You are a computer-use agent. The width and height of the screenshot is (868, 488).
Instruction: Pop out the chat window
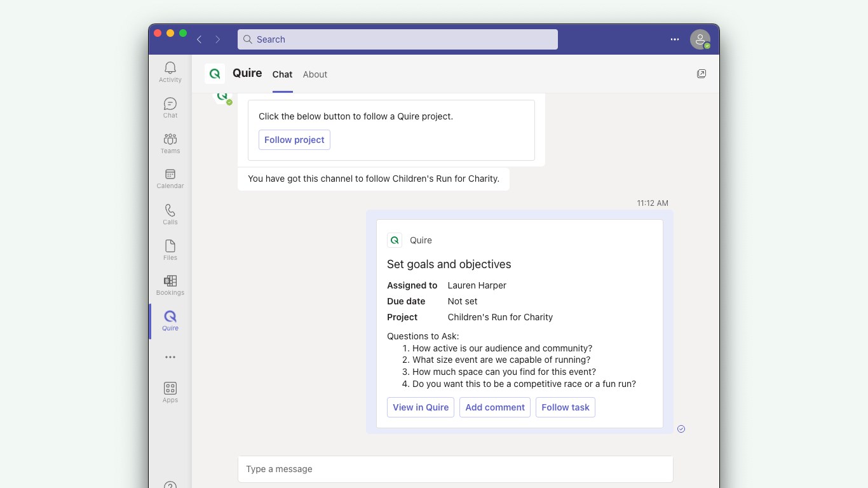701,74
